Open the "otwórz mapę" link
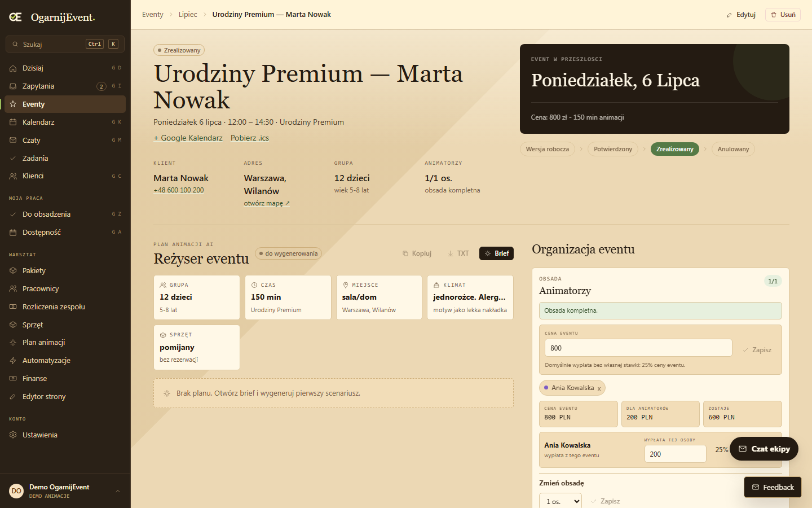Image resolution: width=812 pixels, height=508 pixels. 267,203
